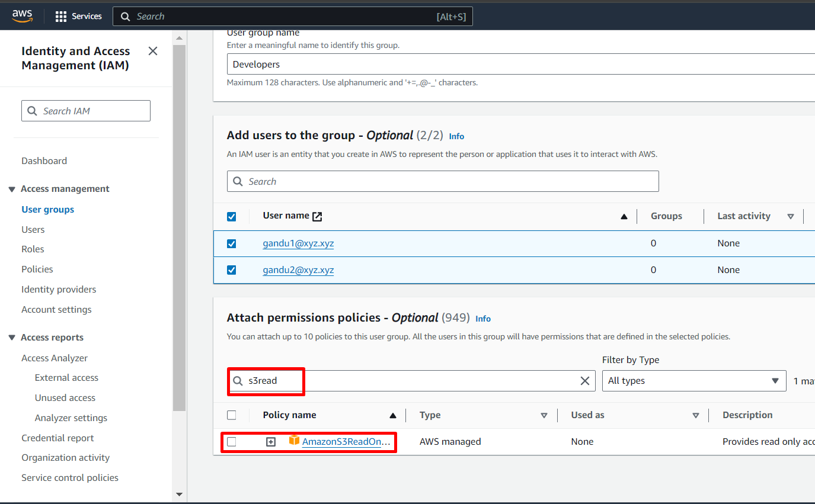The image size is (815, 504).
Task: Go to User groups
Action: click(48, 209)
